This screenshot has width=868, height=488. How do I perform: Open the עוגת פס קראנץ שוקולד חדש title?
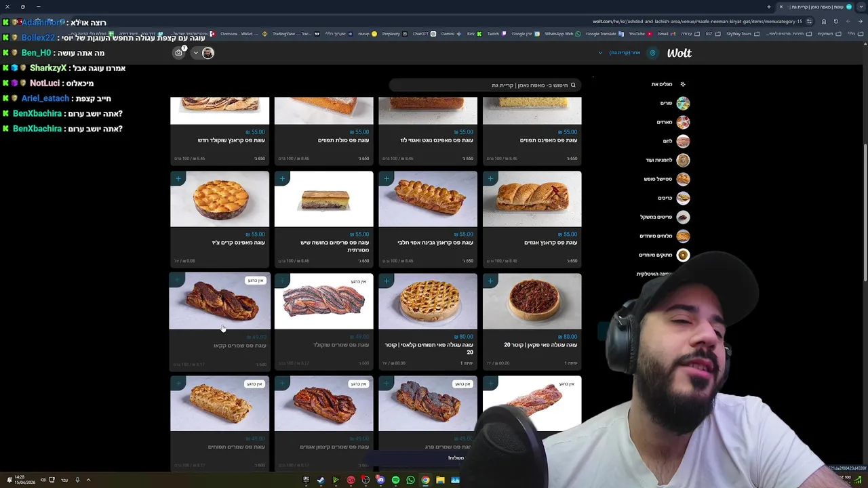[231, 140]
